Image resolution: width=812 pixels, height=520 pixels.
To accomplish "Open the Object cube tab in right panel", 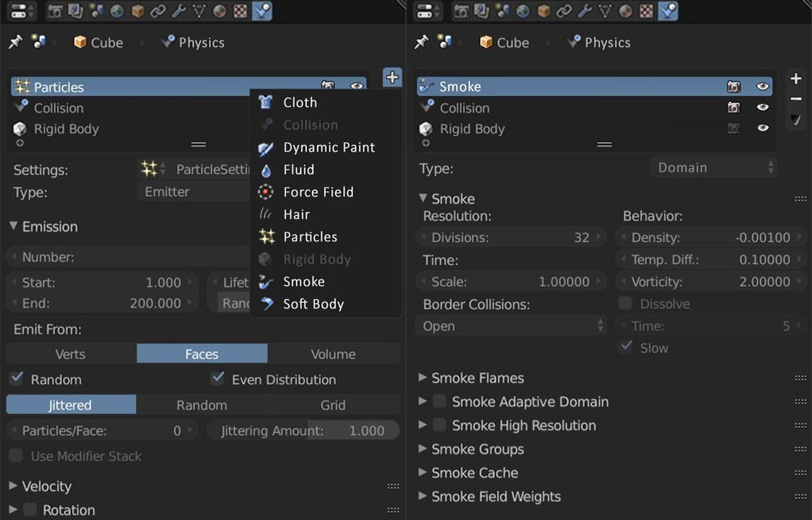I will coord(544,11).
